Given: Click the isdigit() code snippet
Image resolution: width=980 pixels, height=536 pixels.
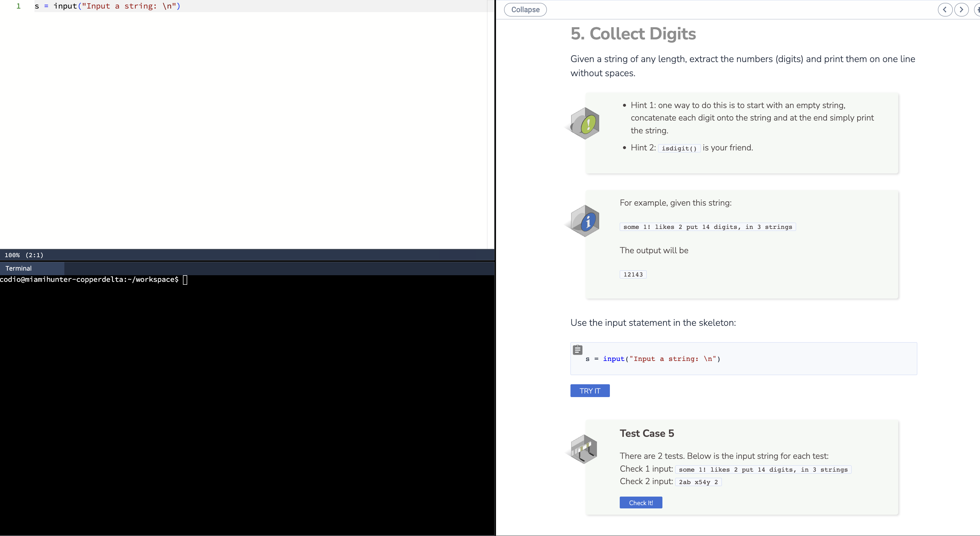Looking at the screenshot, I should tap(679, 148).
